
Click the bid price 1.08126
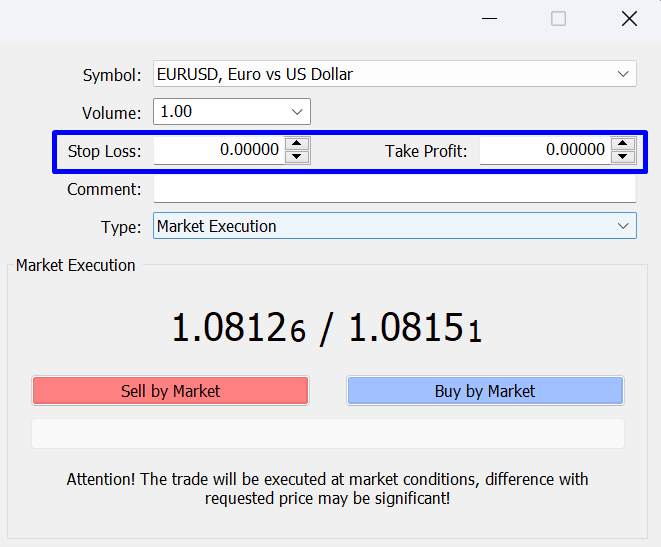click(x=238, y=329)
